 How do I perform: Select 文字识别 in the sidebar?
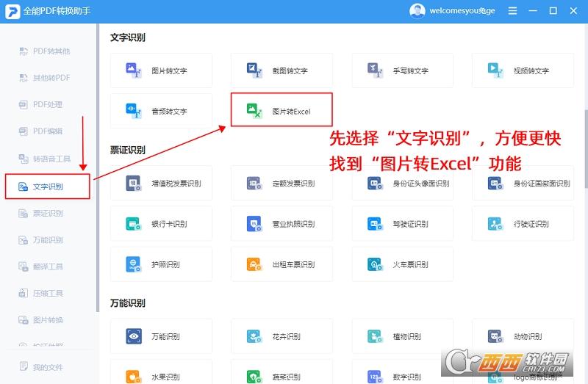point(48,186)
